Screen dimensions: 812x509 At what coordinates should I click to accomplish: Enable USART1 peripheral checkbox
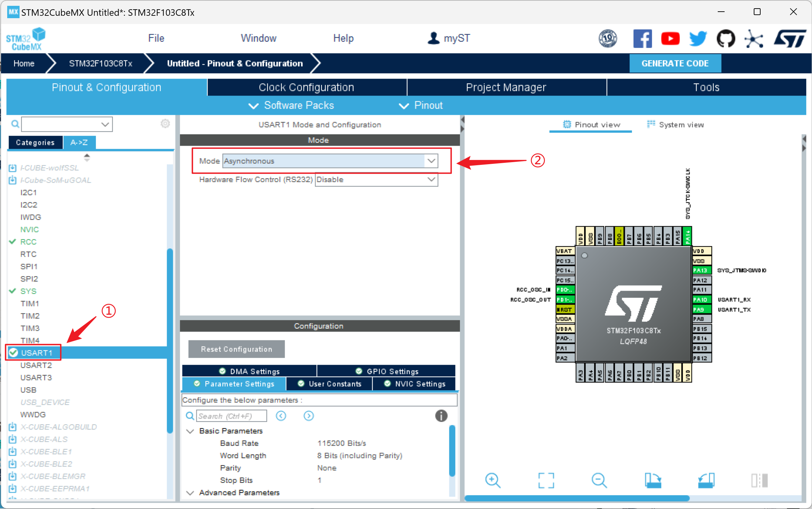pos(13,353)
